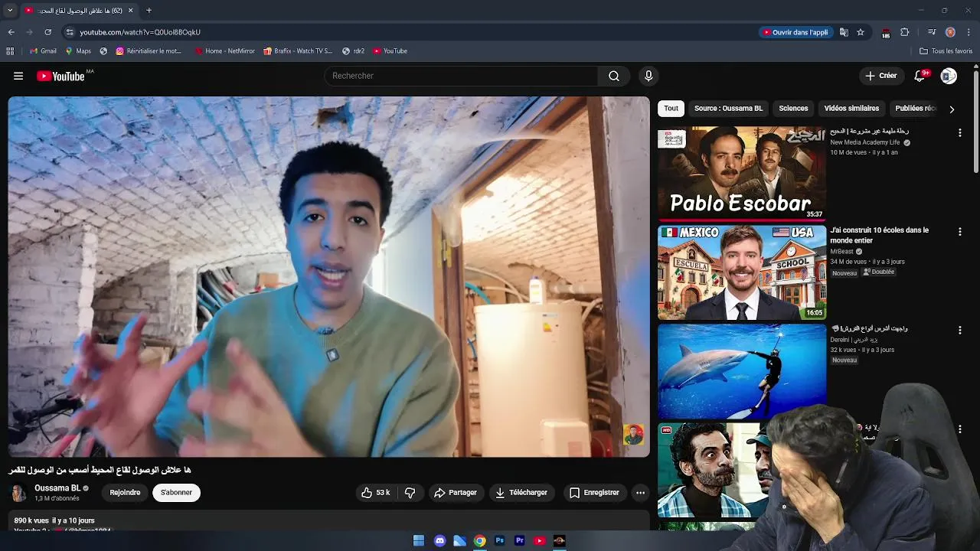This screenshot has width=980, height=551.
Task: Share the video via Partager
Action: coord(456,493)
